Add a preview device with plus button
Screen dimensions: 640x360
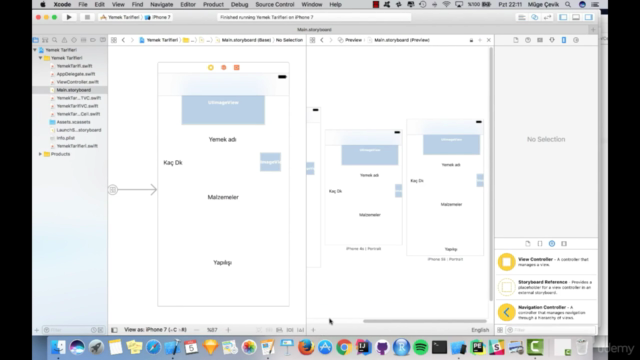tap(313, 330)
